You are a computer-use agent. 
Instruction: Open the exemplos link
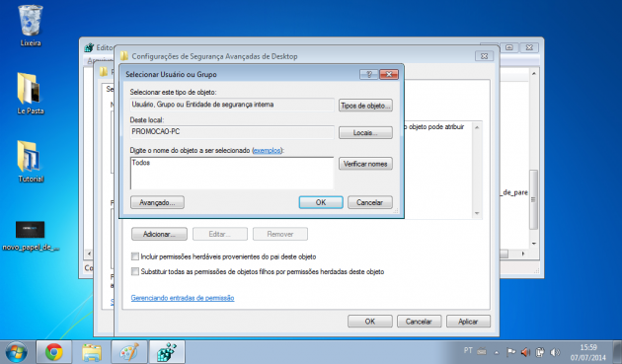[267, 150]
